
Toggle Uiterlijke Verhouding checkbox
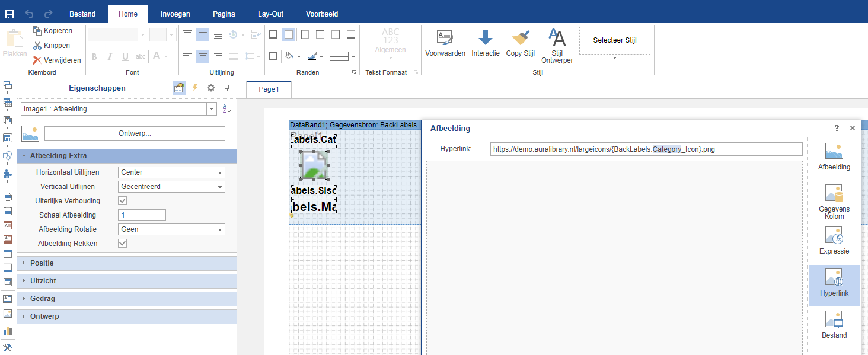coord(123,201)
